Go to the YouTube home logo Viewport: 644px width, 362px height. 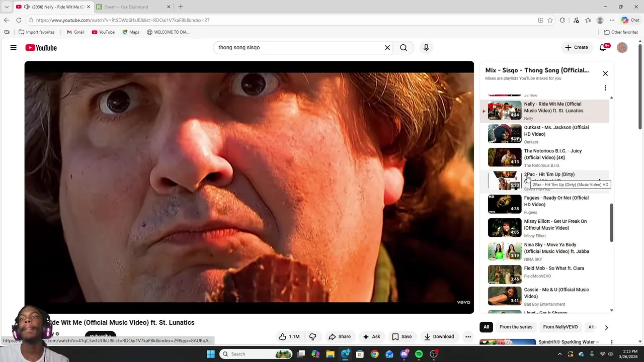pos(41,48)
